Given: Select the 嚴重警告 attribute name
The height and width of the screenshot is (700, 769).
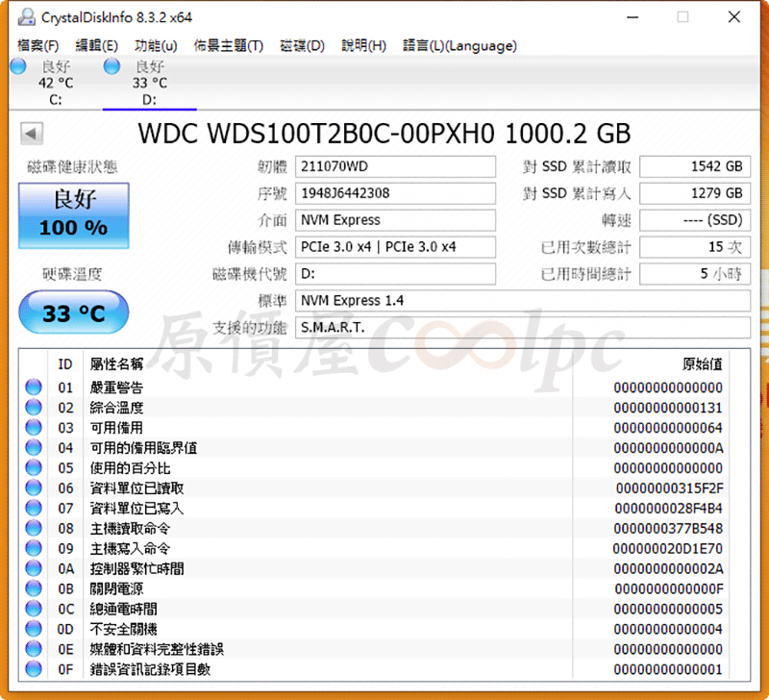Looking at the screenshot, I should 116,387.
